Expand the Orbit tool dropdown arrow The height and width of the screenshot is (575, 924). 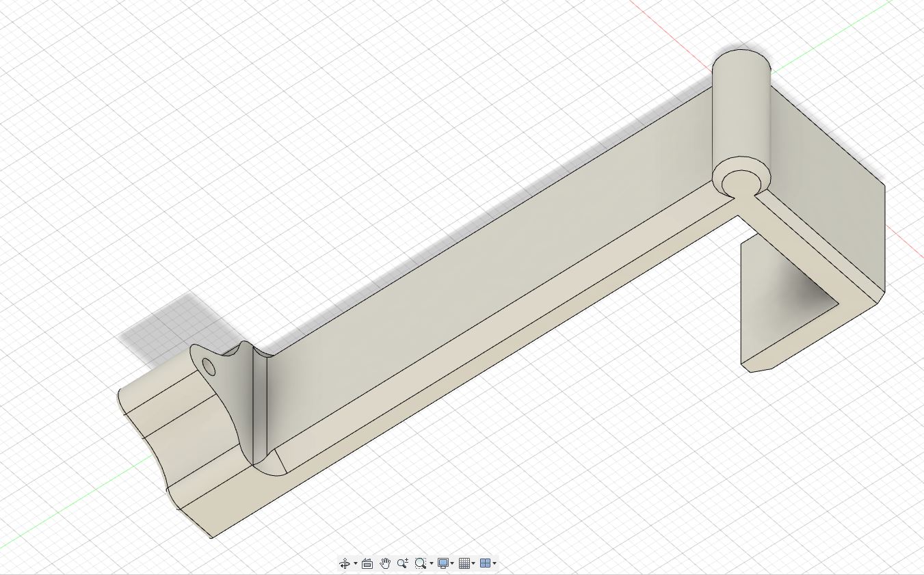[x=355, y=563]
